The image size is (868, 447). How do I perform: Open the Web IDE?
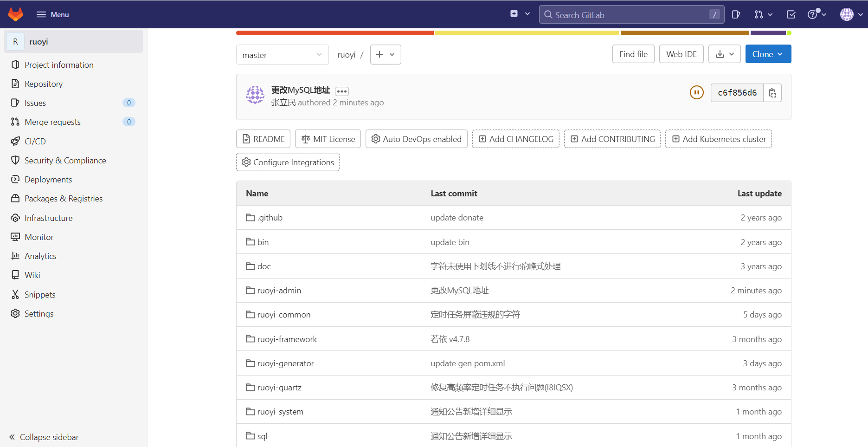(x=681, y=54)
